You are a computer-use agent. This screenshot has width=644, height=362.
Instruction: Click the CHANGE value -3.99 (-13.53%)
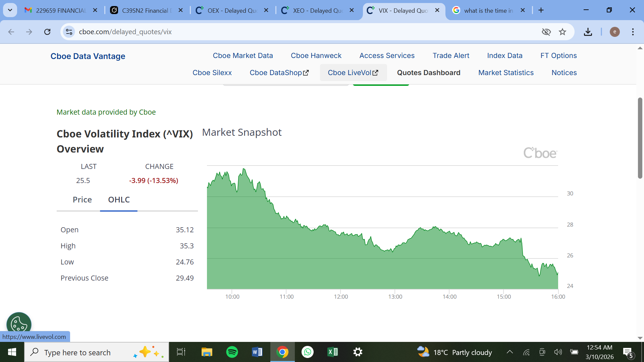coord(154,181)
